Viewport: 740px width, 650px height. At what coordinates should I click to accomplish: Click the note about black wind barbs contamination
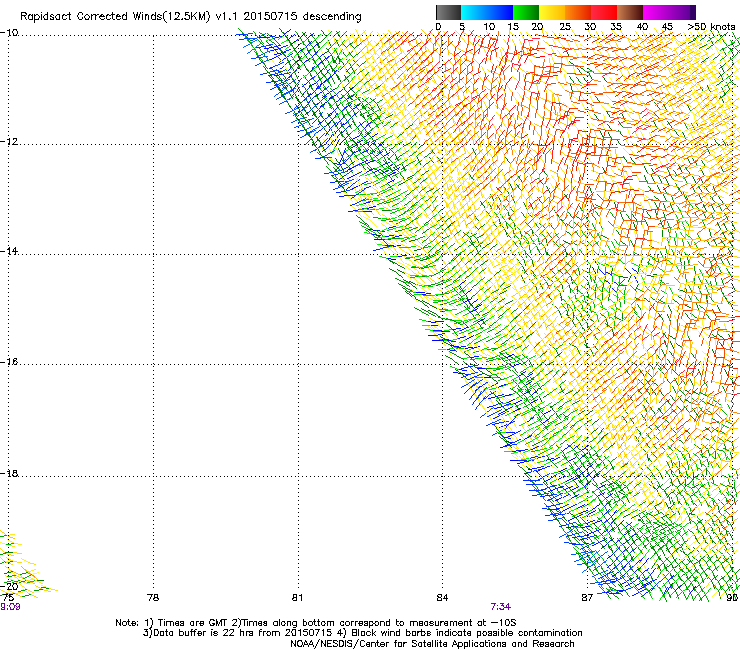click(x=460, y=633)
